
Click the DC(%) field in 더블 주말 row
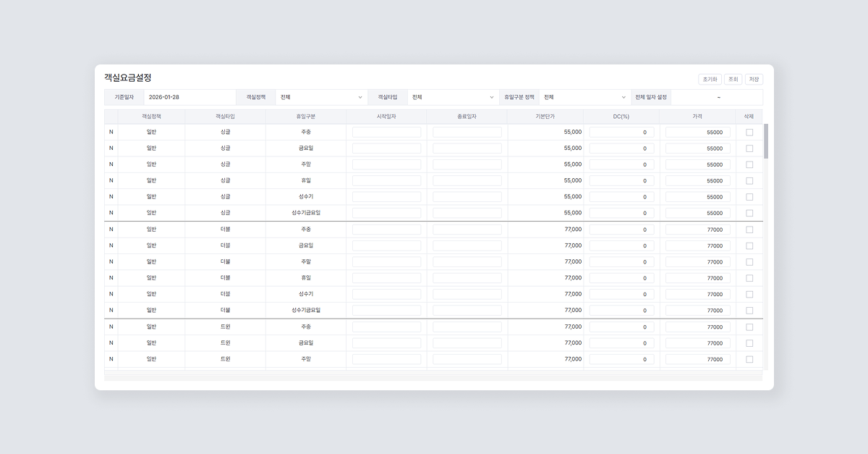[622, 261]
